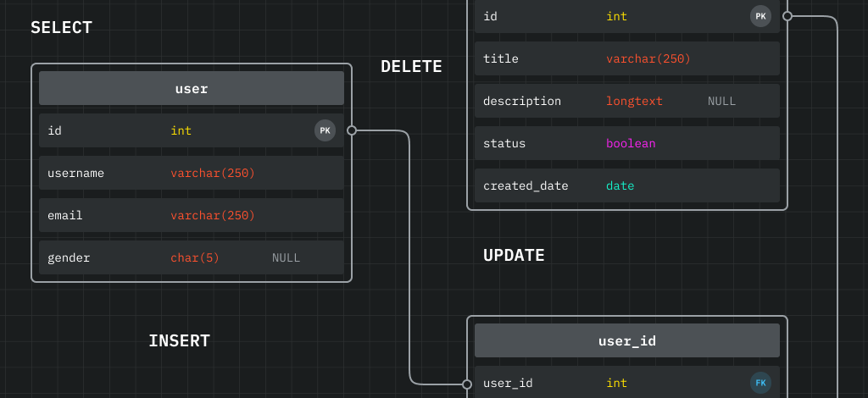Click varchar(250) type in username row
The height and width of the screenshot is (398, 868).
[213, 174]
